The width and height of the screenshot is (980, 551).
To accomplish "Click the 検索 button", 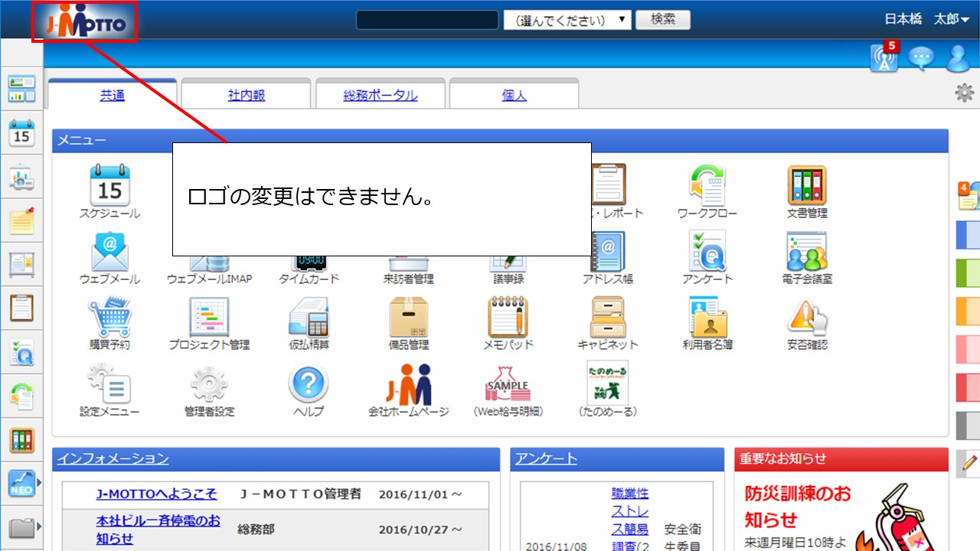I will tap(662, 20).
